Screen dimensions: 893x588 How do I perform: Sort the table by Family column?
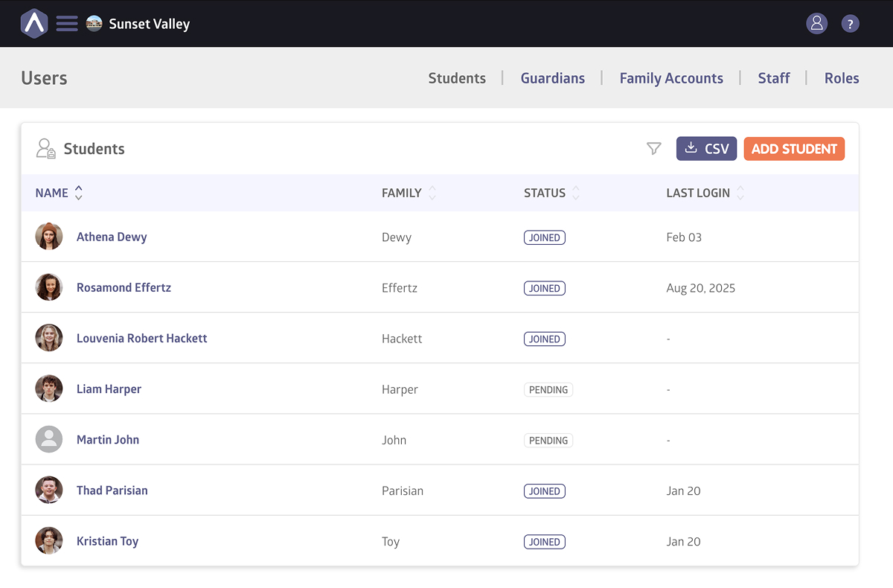(x=432, y=193)
